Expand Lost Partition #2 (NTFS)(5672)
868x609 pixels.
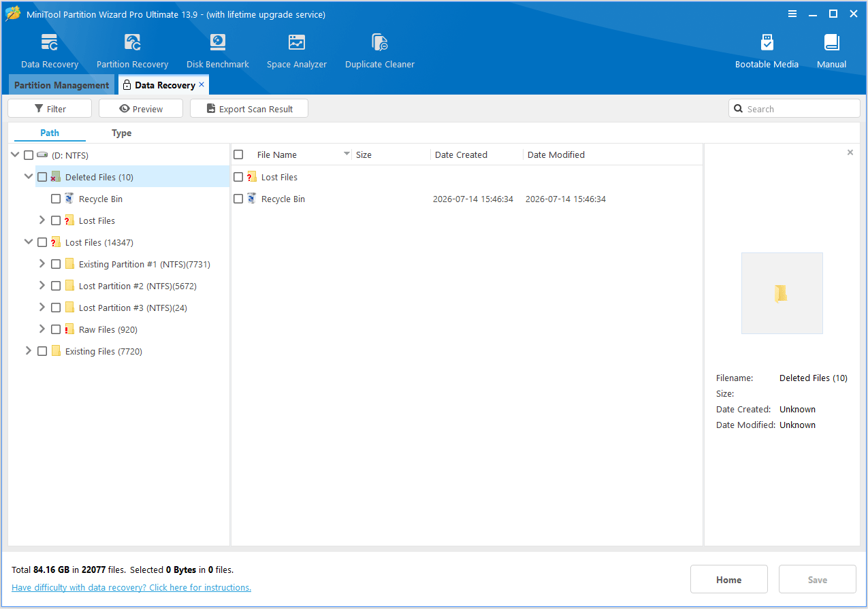(x=42, y=285)
